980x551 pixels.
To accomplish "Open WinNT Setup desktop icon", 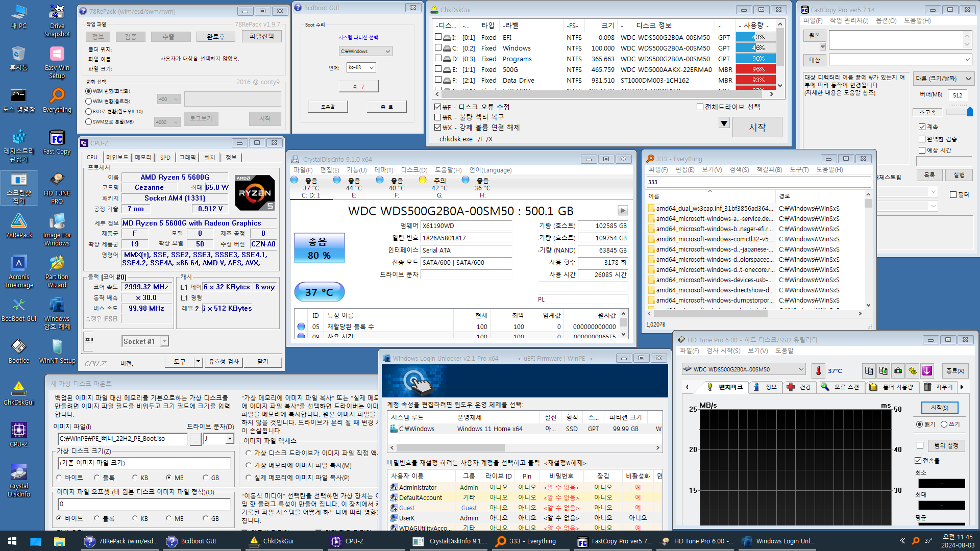I will pos(57,351).
